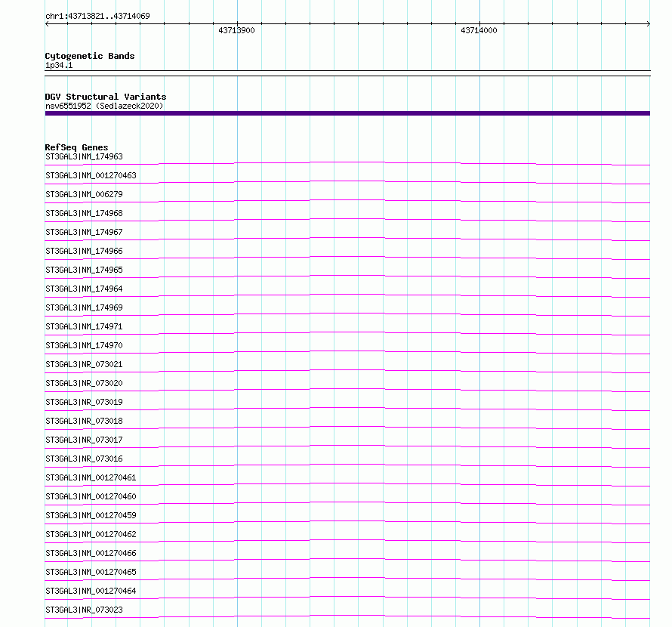Open transcript ST3GAL3|NM_001270464
The width and height of the screenshot is (672, 627).
pyautogui.click(x=91, y=591)
